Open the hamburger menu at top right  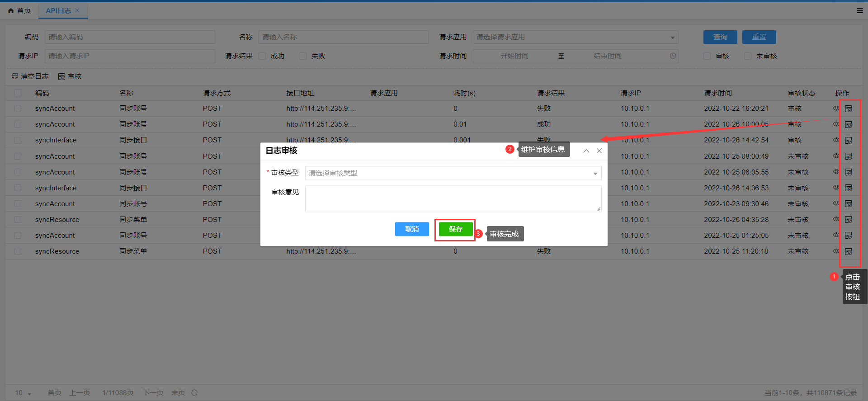(859, 11)
